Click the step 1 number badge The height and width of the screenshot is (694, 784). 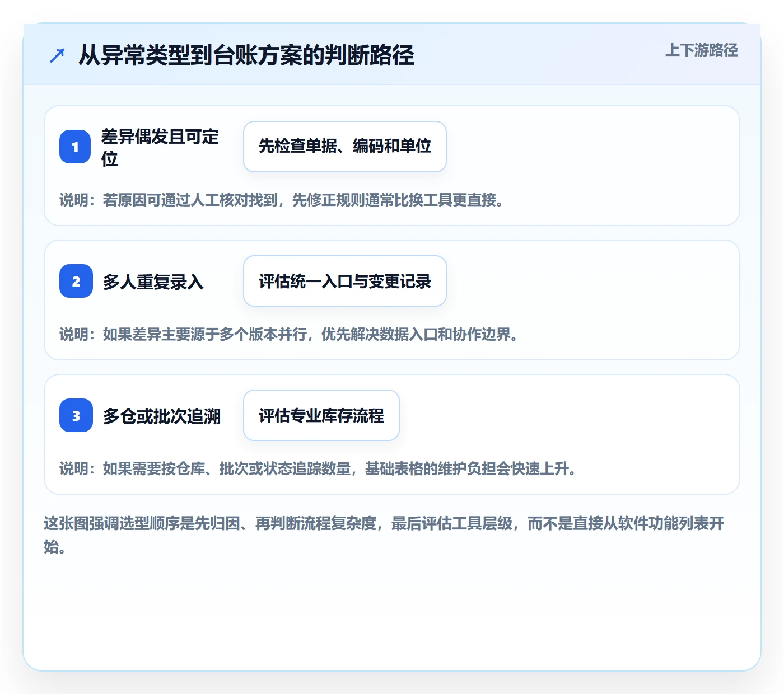[x=75, y=147]
